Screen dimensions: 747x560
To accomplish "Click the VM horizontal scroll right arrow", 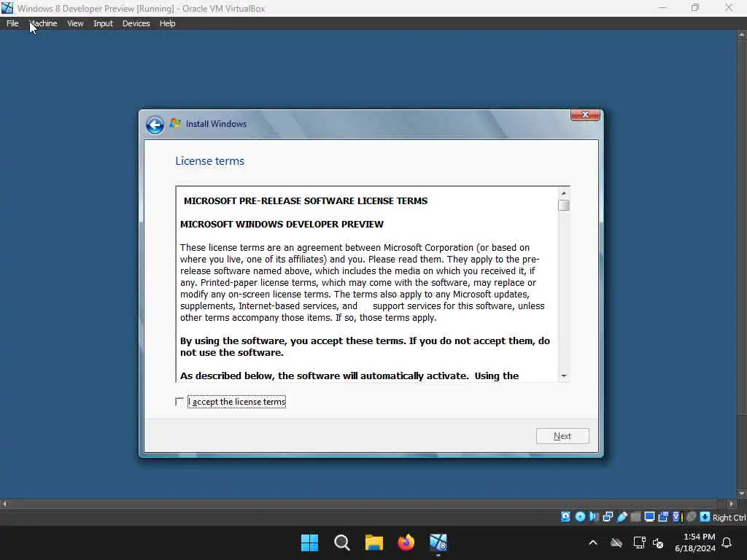I will coord(732,504).
